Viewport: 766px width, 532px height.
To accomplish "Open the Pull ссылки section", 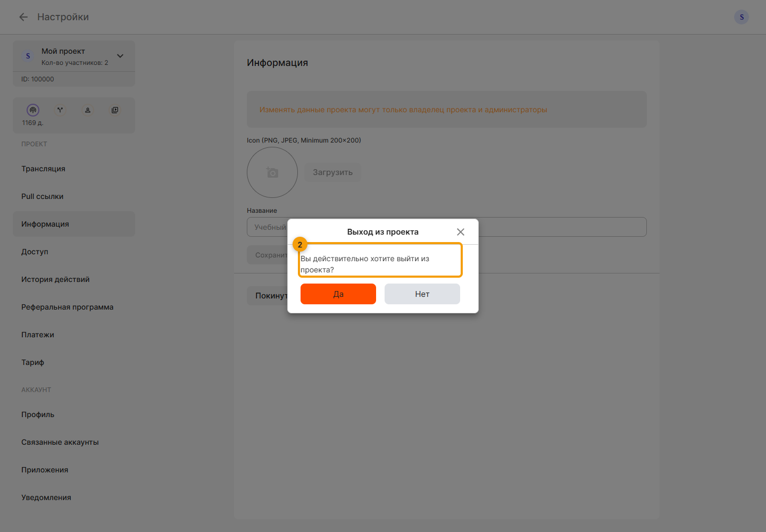I will coord(74,196).
